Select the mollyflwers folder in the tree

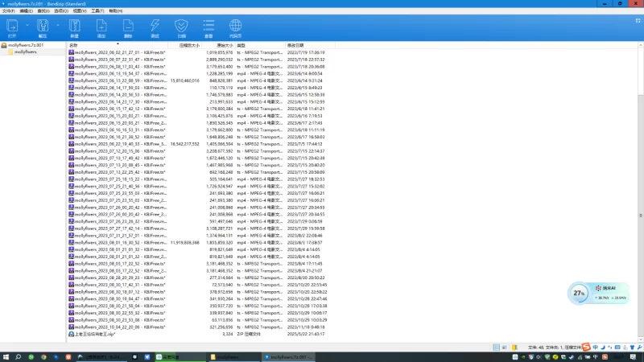tap(26, 51)
